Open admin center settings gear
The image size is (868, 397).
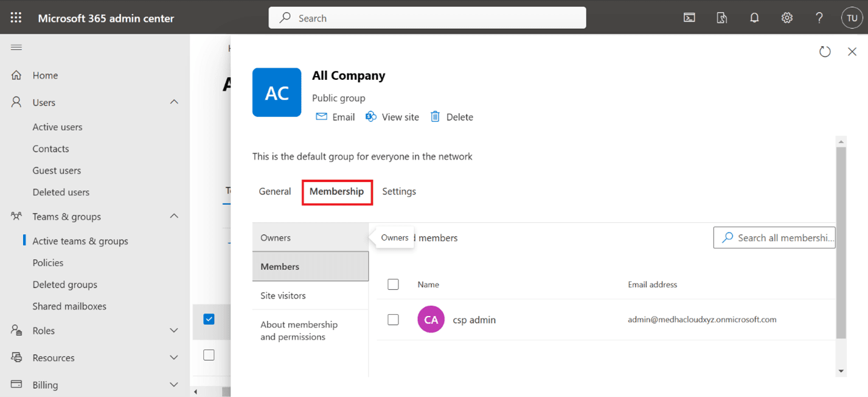click(x=786, y=18)
